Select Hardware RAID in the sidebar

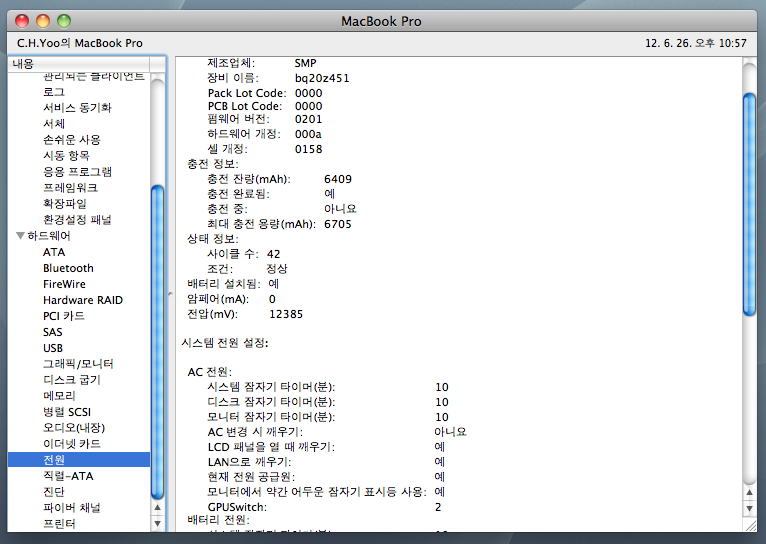click(x=83, y=300)
